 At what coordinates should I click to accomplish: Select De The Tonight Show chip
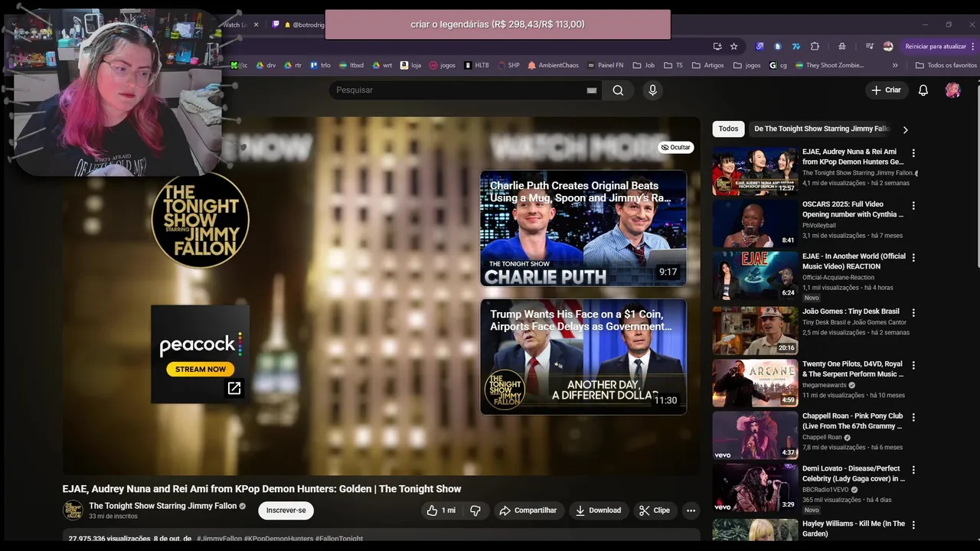click(822, 129)
